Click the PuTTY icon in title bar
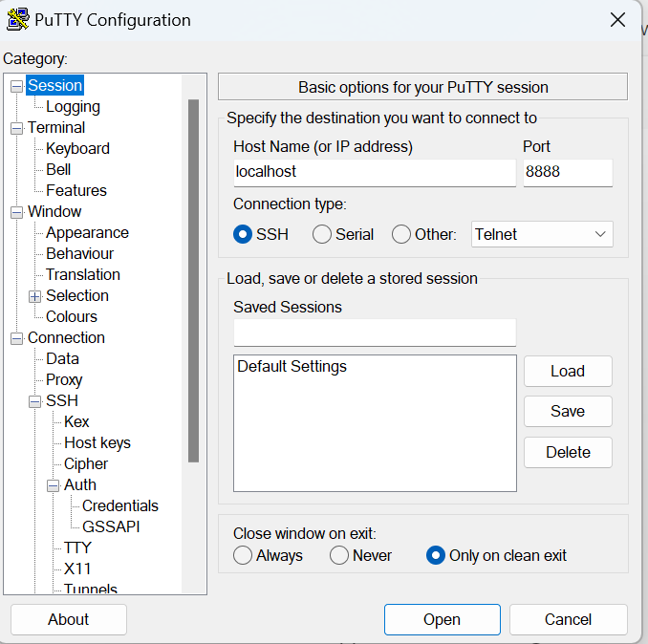This screenshot has height=644, width=648. pyautogui.click(x=17, y=19)
